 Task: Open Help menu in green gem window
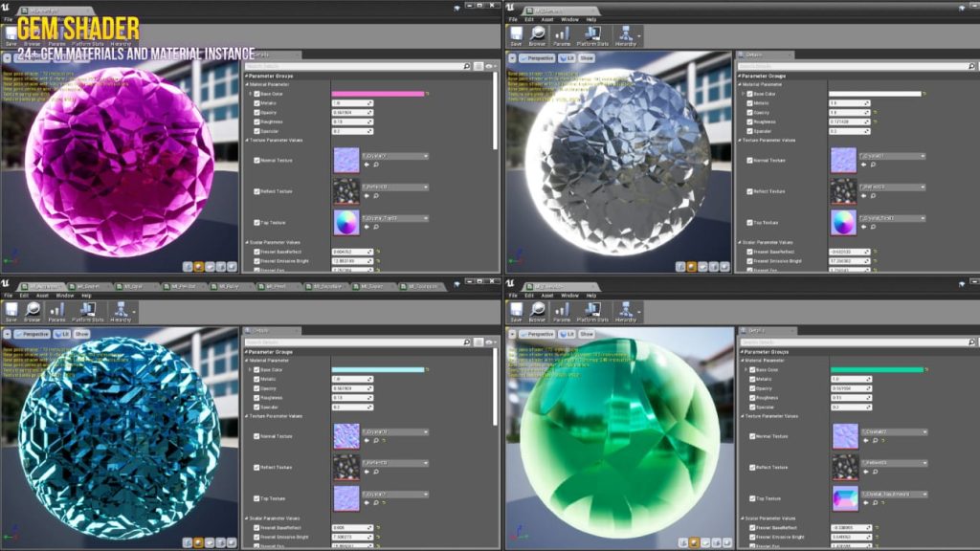(591, 296)
